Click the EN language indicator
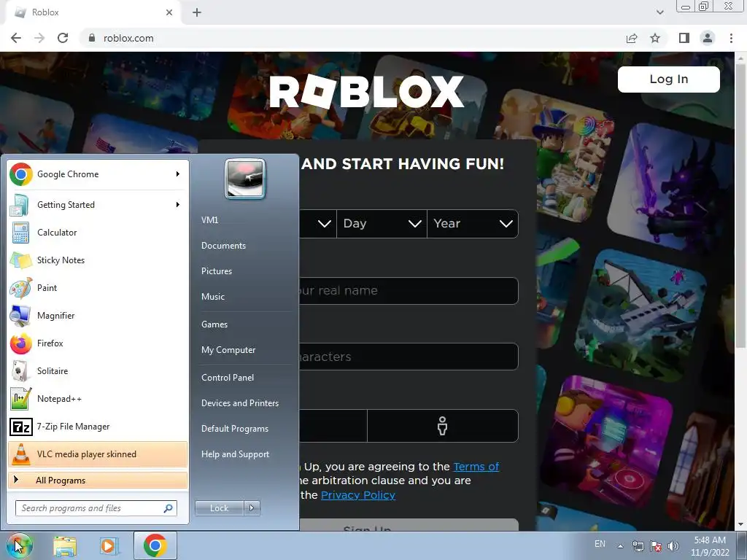The image size is (747, 560). 600,544
